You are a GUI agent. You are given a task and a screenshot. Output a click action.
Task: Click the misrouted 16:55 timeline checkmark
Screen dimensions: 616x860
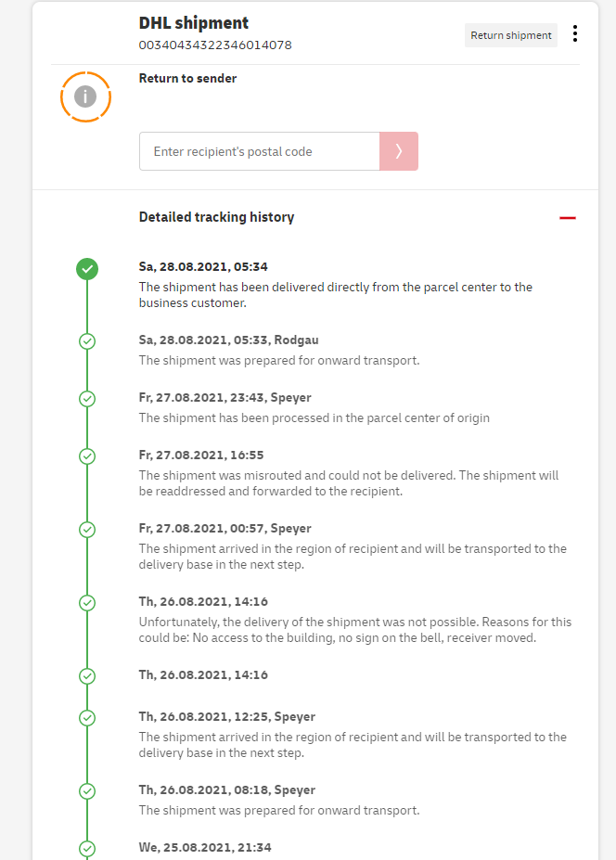[x=87, y=456]
